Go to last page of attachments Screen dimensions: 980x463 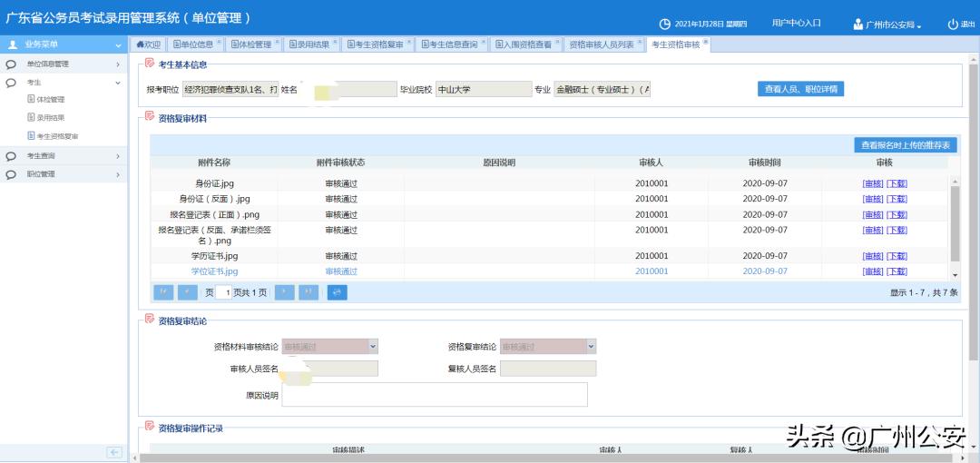point(309,292)
